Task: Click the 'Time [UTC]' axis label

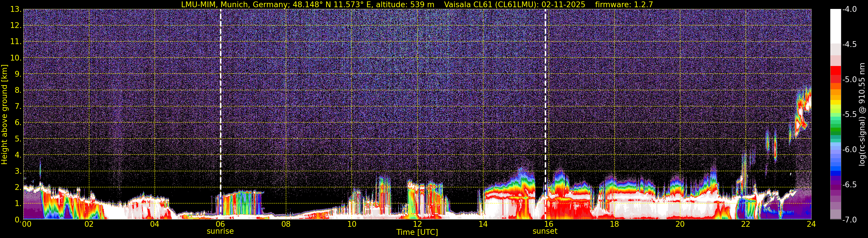Action: (417, 232)
